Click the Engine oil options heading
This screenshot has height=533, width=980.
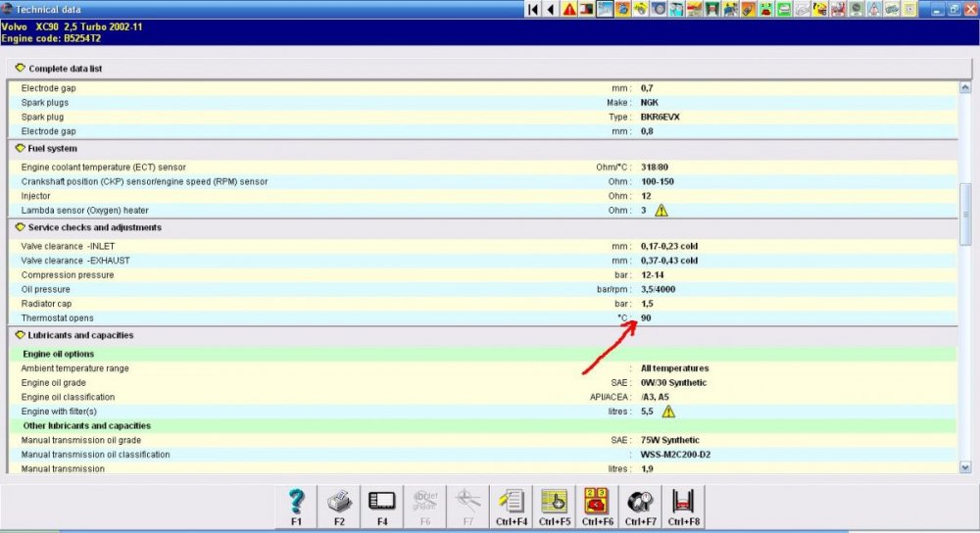point(58,354)
